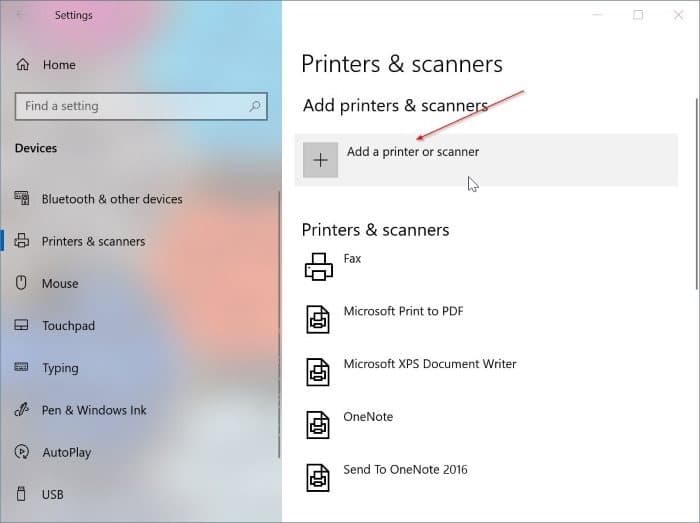
Task: Click the OneNote printer icon
Action: click(318, 424)
